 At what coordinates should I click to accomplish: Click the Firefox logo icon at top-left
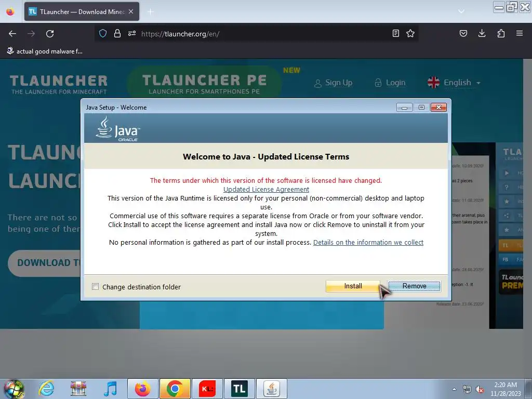(10, 11)
